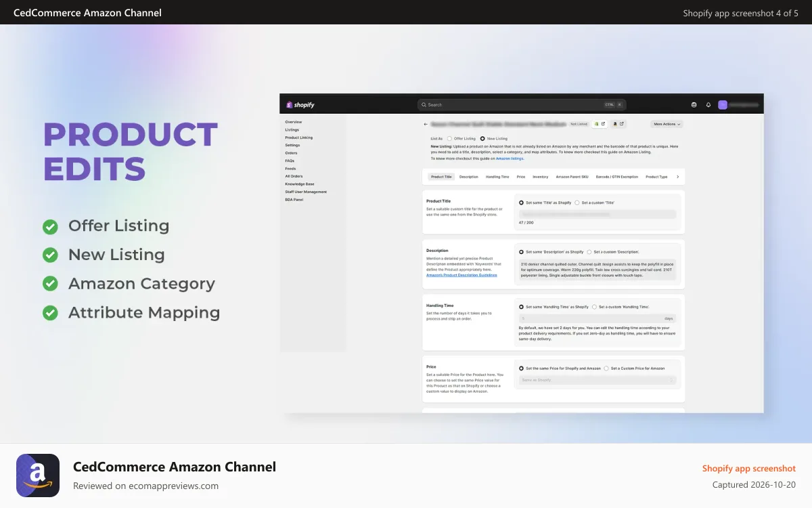Open FAQs in the sidebar
This screenshot has height=508, width=812.
click(x=290, y=161)
